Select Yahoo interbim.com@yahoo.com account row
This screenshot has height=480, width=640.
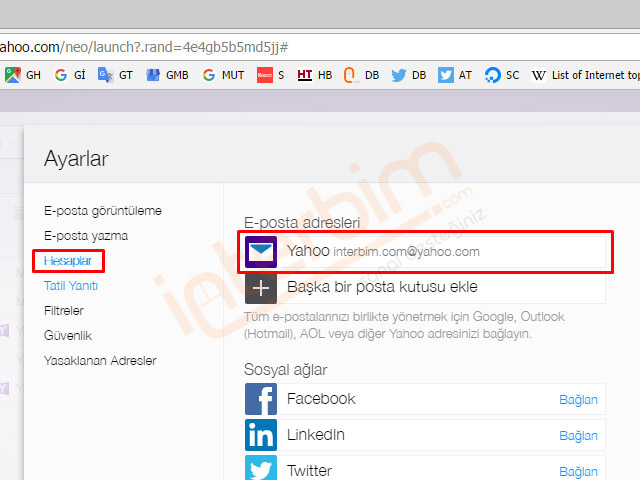click(425, 252)
